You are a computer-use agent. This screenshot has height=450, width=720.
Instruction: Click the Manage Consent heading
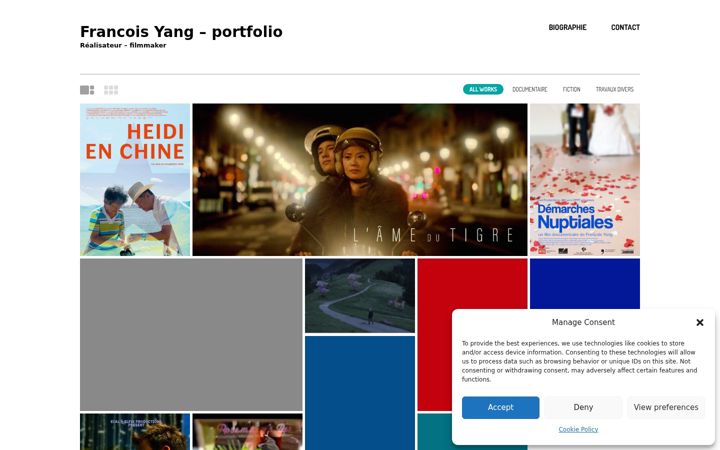pos(583,322)
